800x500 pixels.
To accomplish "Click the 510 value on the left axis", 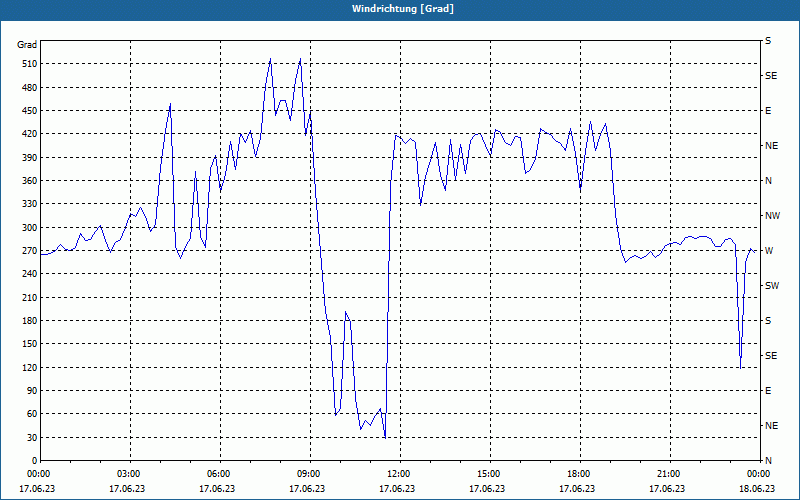I will pos(30,64).
